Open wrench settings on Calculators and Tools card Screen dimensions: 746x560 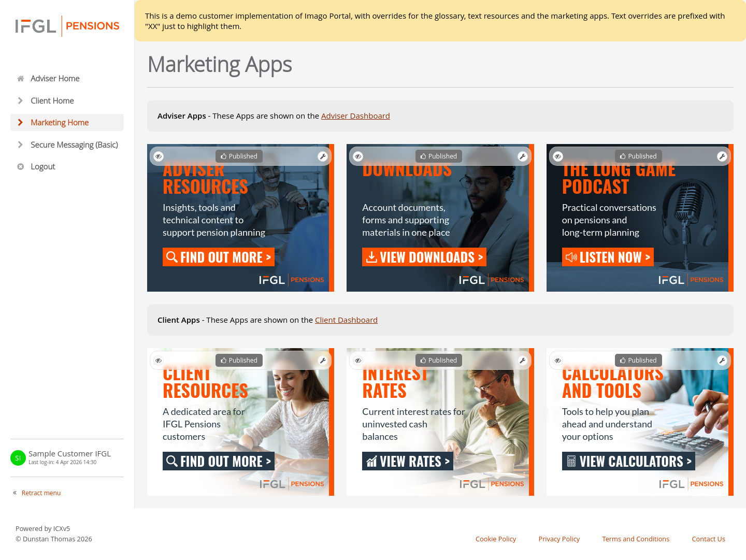click(x=722, y=361)
